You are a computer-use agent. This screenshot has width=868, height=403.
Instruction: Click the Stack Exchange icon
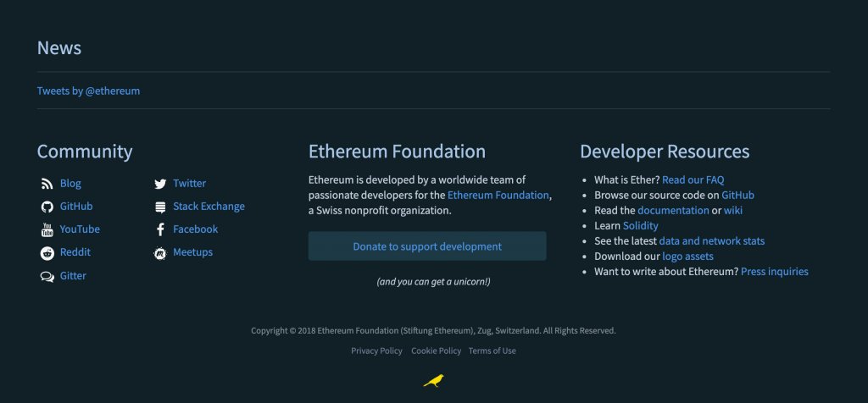pyautogui.click(x=160, y=207)
